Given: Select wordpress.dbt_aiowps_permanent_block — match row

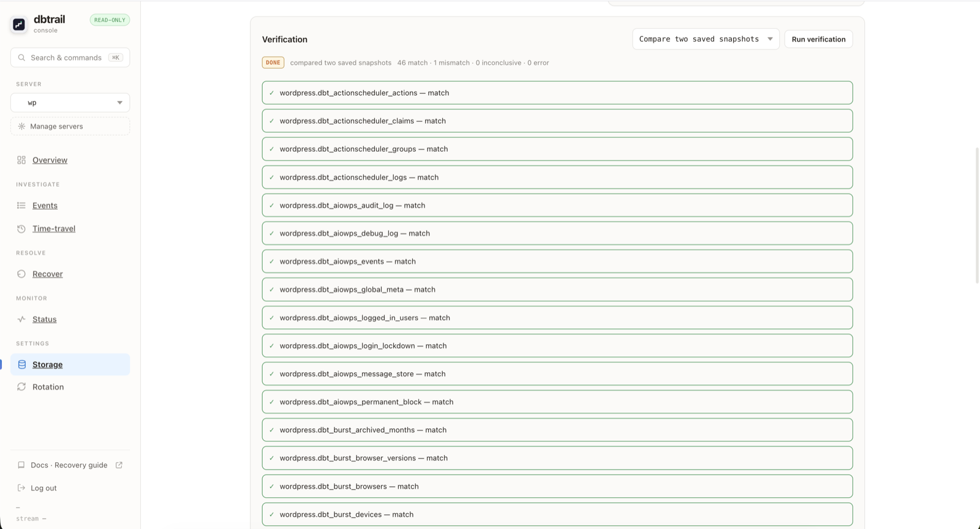Looking at the screenshot, I should tap(557, 402).
